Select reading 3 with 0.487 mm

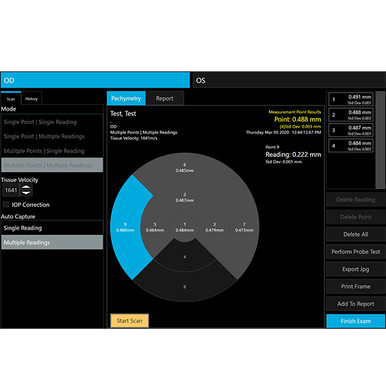tap(351, 130)
